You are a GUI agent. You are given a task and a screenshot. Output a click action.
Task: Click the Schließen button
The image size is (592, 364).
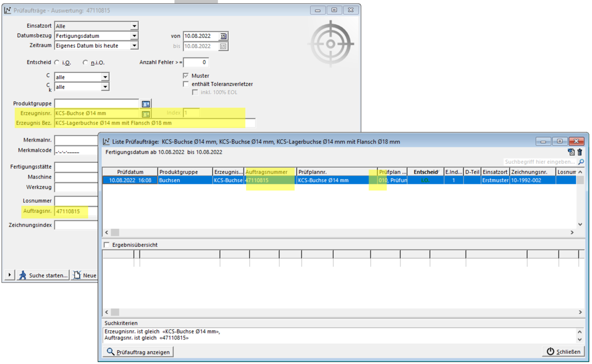pos(563,352)
